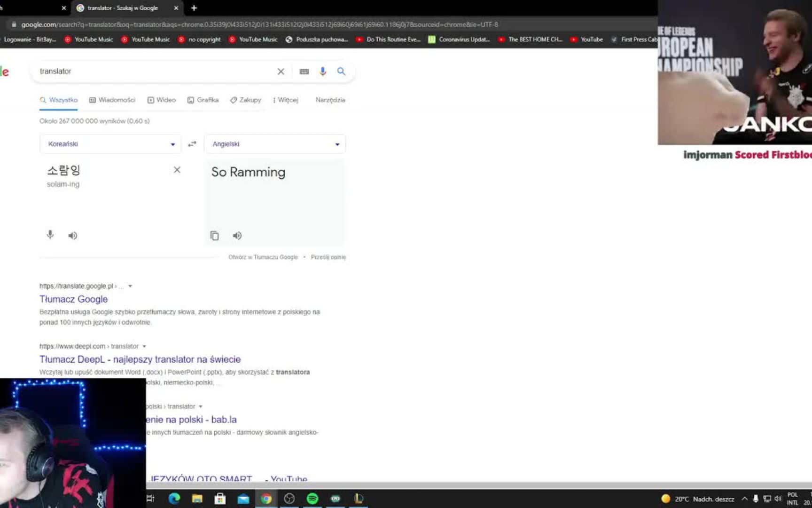The image size is (812, 508).
Task: Click the translator search input field
Action: (155, 71)
